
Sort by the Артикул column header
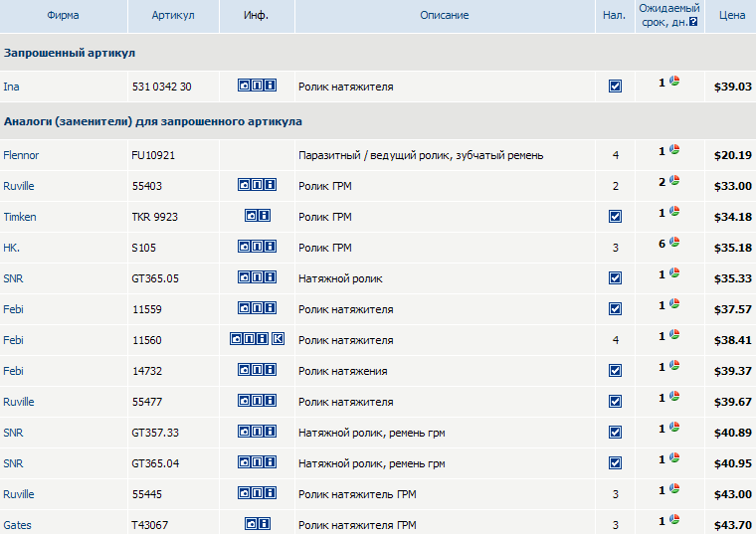click(x=173, y=16)
